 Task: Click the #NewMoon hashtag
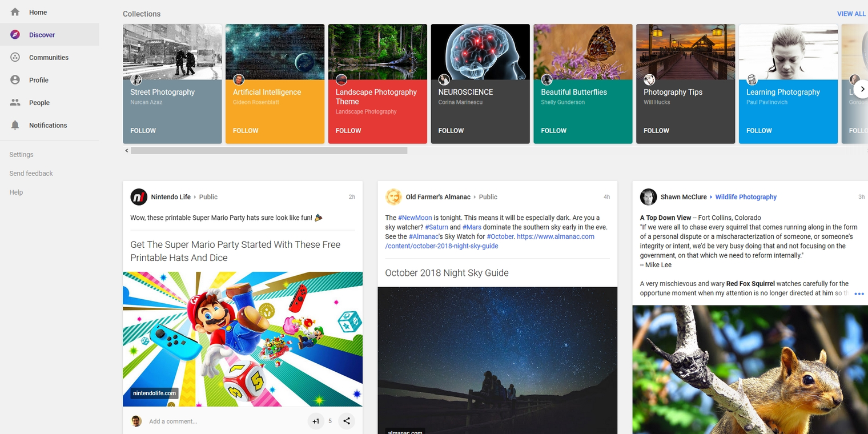[415, 218]
